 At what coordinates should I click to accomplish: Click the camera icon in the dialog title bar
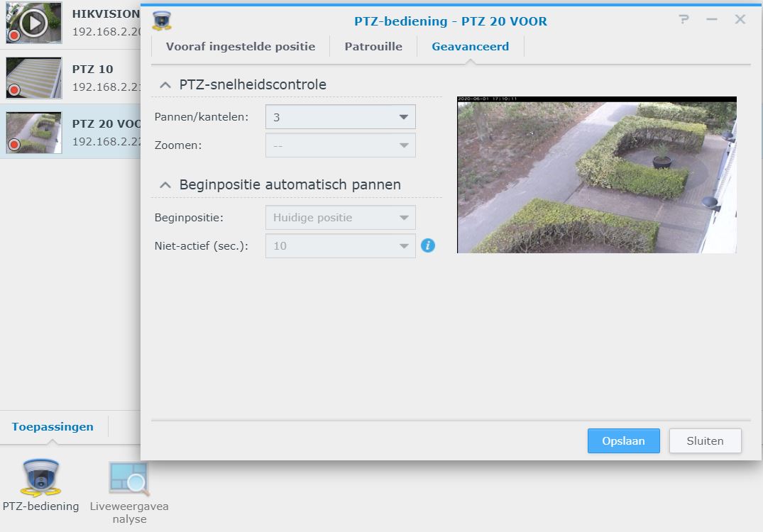coord(162,21)
